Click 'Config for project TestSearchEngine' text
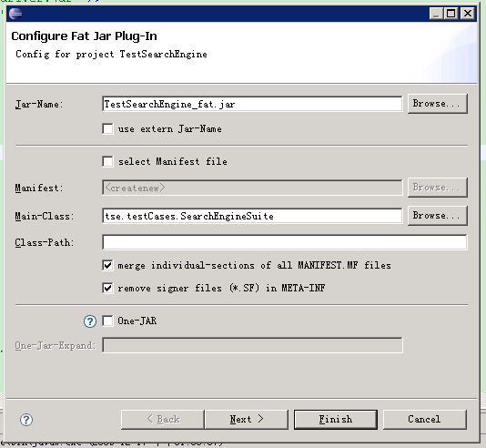Viewport: 486px width, 448px height. pos(111,55)
